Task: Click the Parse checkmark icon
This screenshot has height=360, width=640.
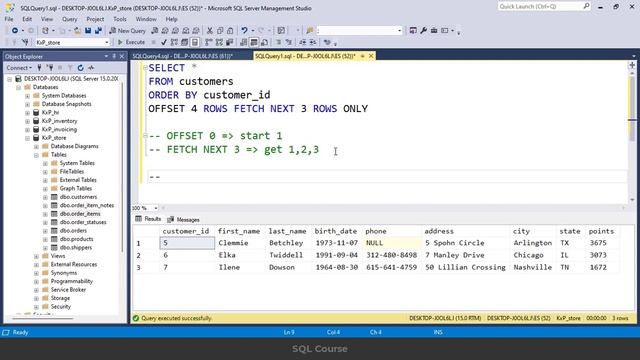Action: click(164, 42)
